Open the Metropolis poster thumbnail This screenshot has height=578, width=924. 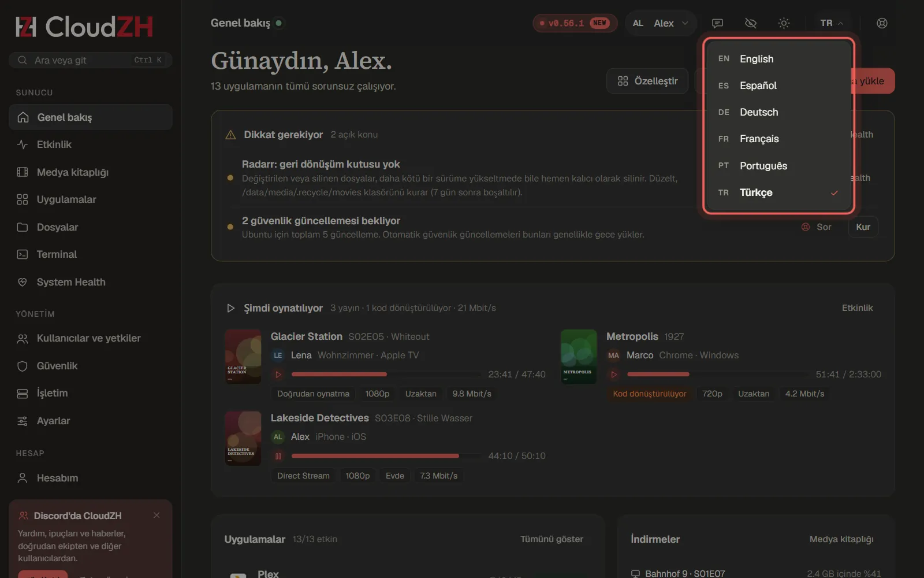[579, 357]
